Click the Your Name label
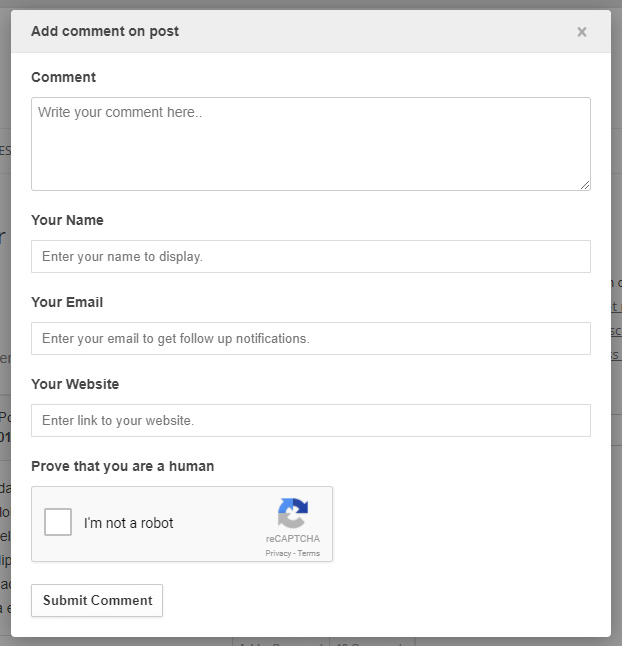 (x=68, y=220)
